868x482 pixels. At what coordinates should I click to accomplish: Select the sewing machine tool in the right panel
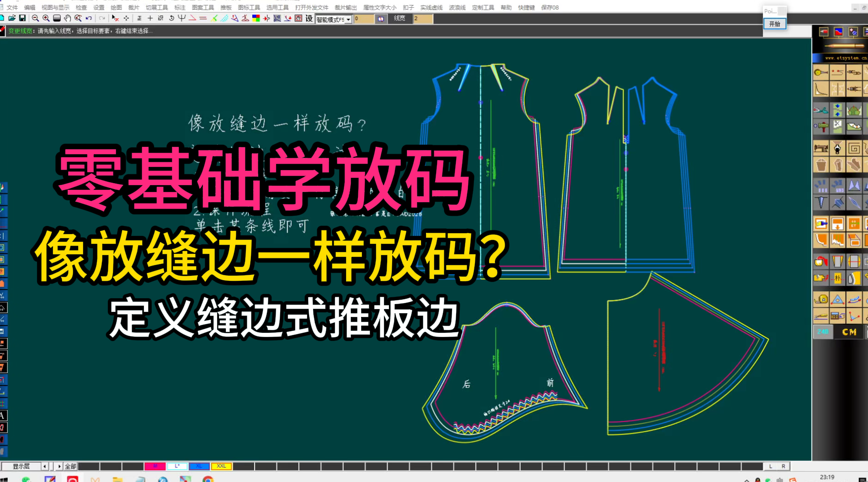pyautogui.click(x=821, y=148)
